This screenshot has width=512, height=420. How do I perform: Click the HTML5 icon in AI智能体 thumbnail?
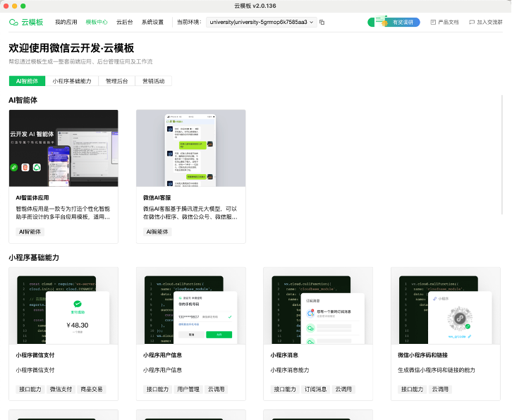(x=25, y=168)
